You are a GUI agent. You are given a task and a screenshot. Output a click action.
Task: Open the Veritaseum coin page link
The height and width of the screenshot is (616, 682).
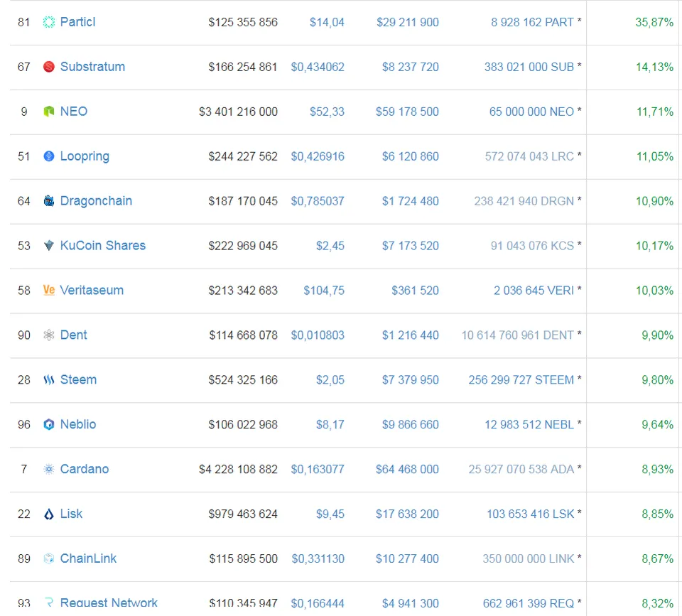pos(92,290)
